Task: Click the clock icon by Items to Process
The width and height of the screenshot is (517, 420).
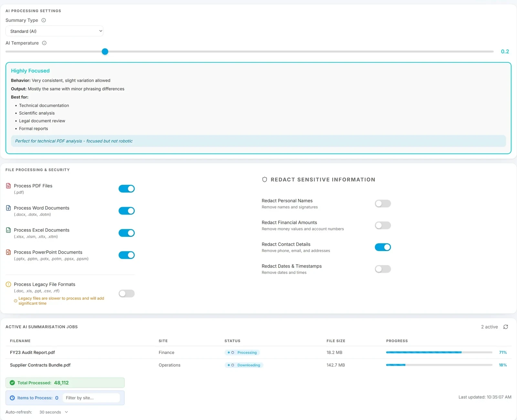Action: (12, 398)
